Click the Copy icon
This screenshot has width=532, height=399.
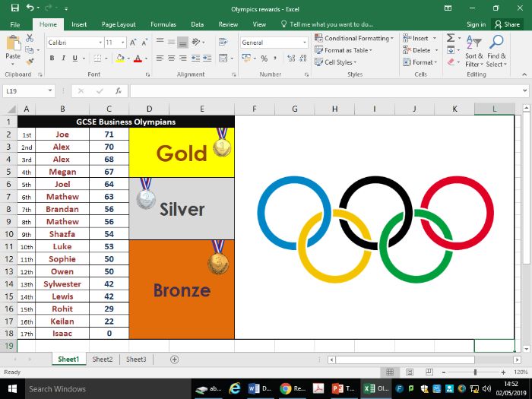[x=29, y=50]
